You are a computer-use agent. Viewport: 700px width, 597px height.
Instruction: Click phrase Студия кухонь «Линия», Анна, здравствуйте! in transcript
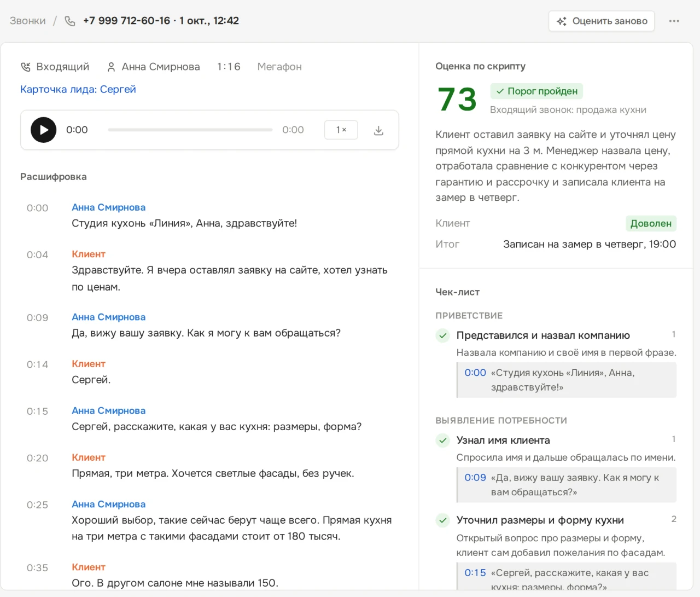(184, 223)
